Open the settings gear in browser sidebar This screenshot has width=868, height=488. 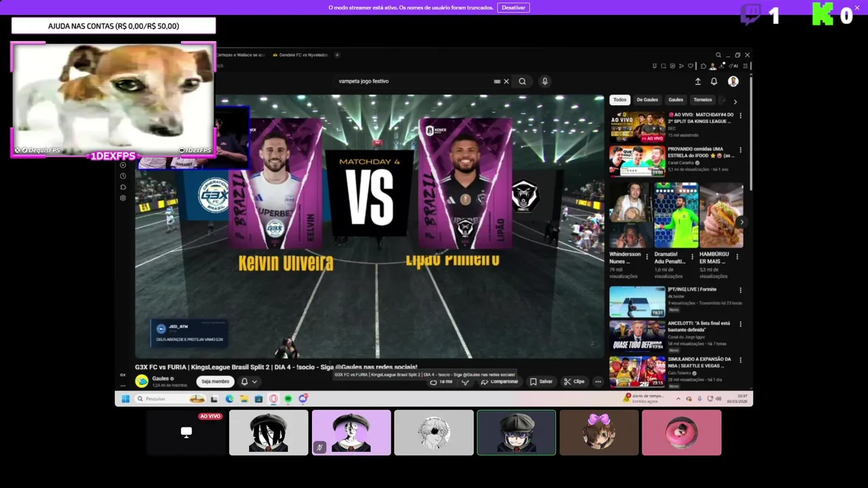[x=123, y=198]
